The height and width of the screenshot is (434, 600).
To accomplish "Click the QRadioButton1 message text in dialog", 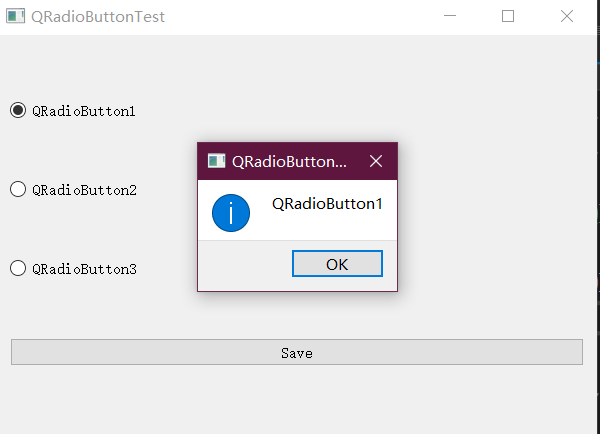I will 327,204.
